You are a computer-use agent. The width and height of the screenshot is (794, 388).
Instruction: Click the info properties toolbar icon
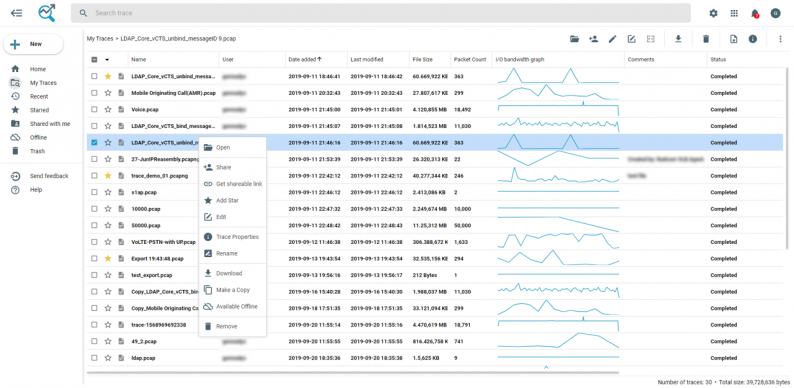pyautogui.click(x=752, y=38)
